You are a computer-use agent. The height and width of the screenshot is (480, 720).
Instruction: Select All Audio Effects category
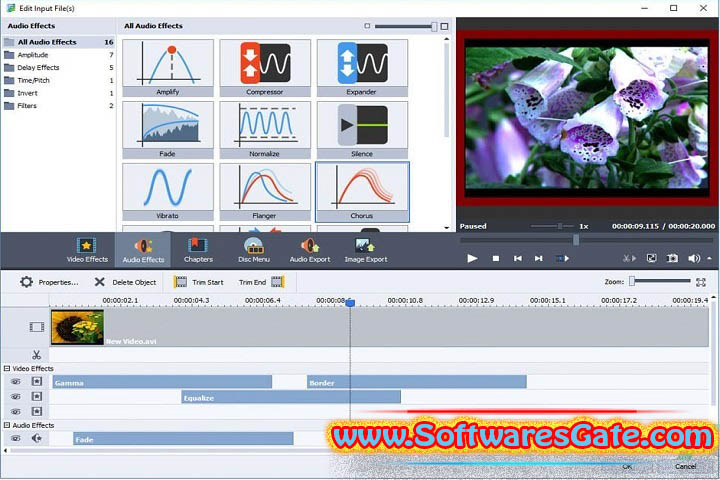tap(58, 42)
